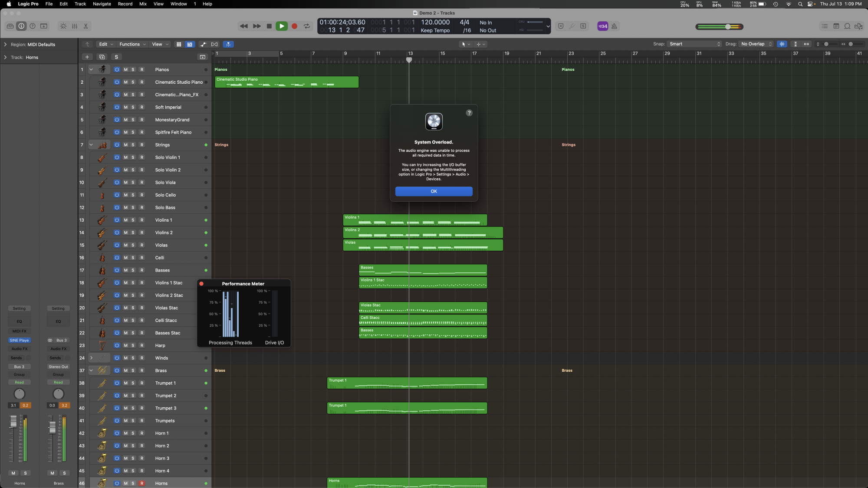The image size is (868, 488).
Task: Click the Cycle mode button
Action: (x=307, y=26)
